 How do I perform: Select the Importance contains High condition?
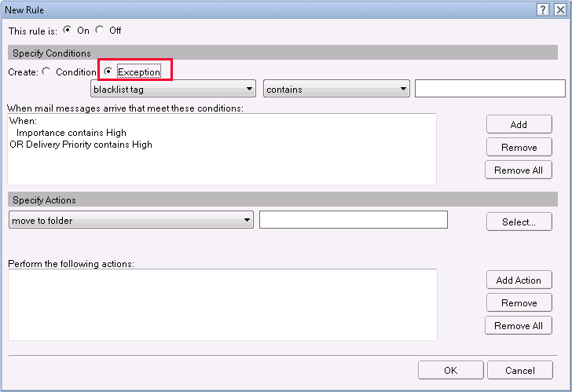click(x=71, y=133)
